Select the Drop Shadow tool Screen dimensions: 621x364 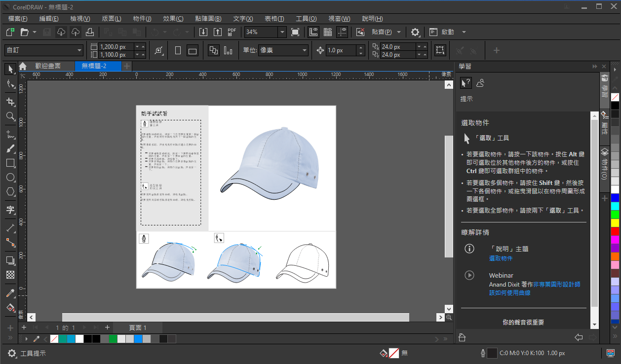(10, 260)
